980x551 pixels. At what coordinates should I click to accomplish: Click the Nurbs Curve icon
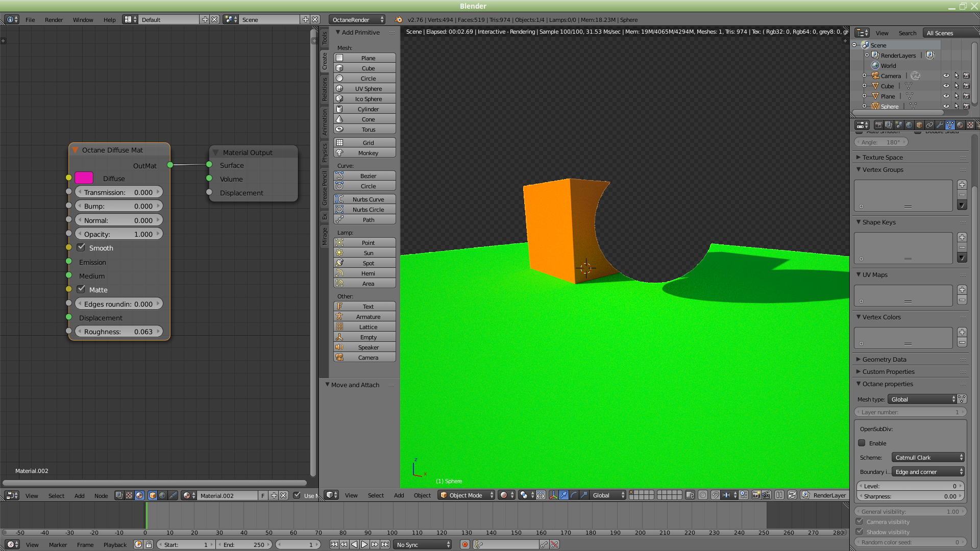click(339, 199)
